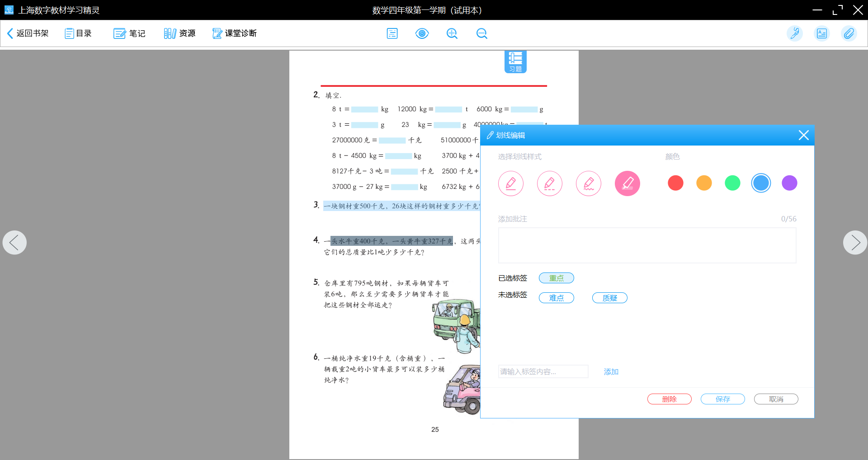Click the 删除 delete button
This screenshot has height=460, width=868.
pyautogui.click(x=669, y=399)
